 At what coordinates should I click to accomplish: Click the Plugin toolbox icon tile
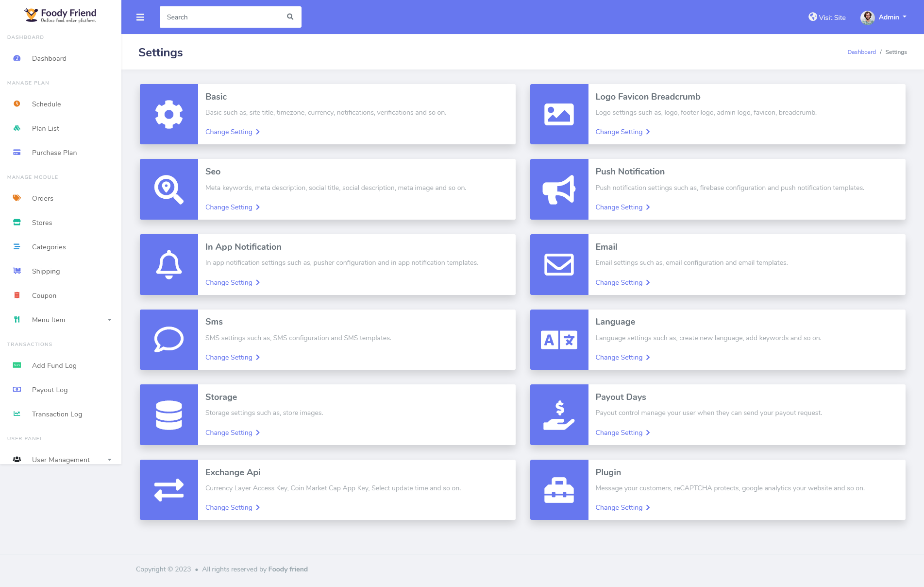[x=559, y=490]
